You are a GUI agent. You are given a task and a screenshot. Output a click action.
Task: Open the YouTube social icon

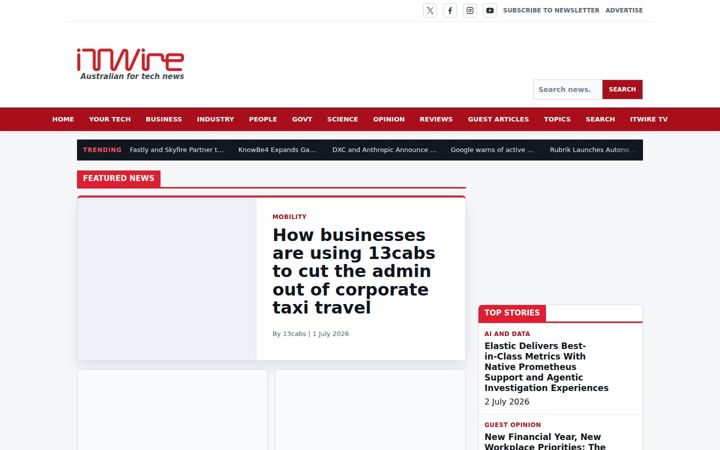[490, 11]
